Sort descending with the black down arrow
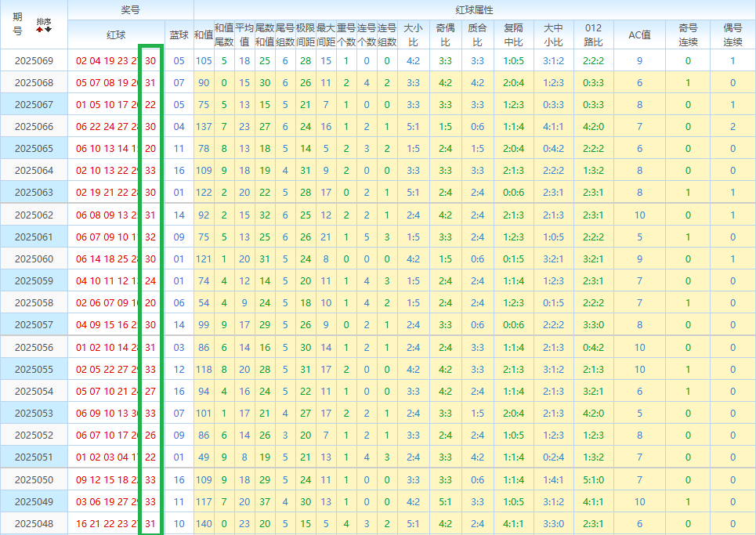 pyautogui.click(x=49, y=30)
